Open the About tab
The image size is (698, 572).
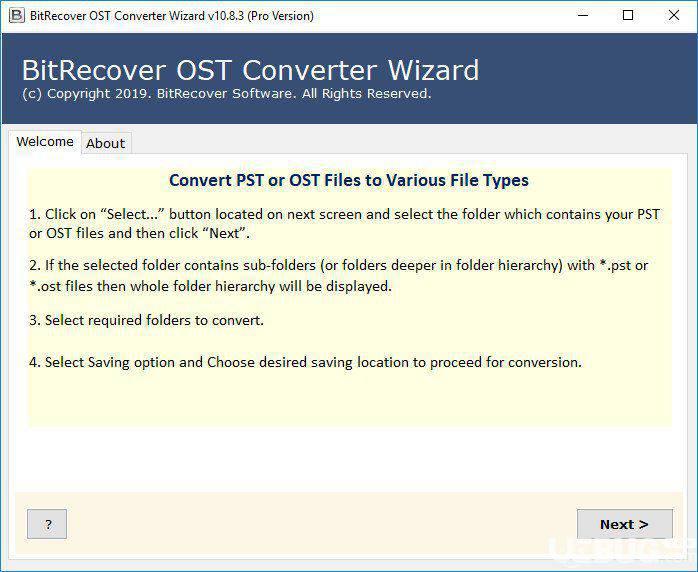(106, 143)
